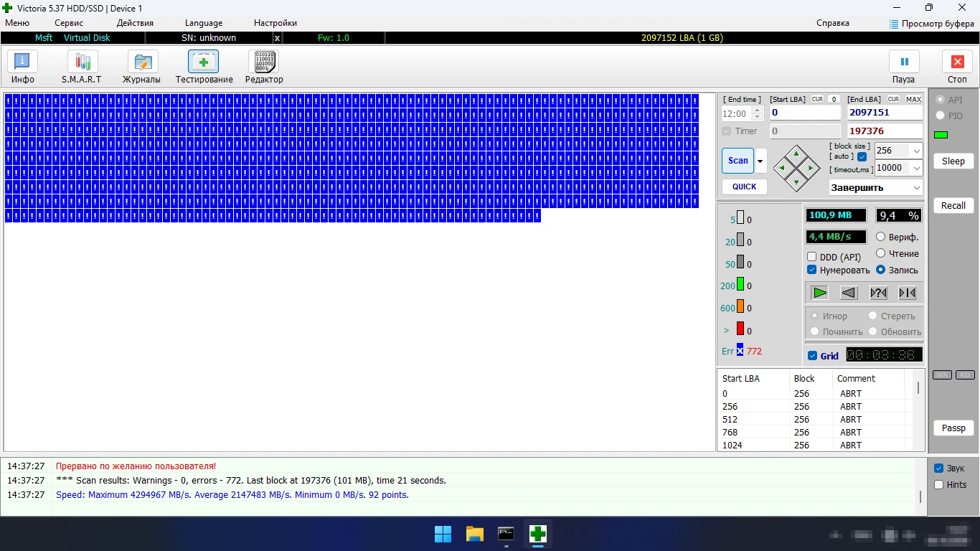
Task: Open the Меню menu
Action: [17, 23]
